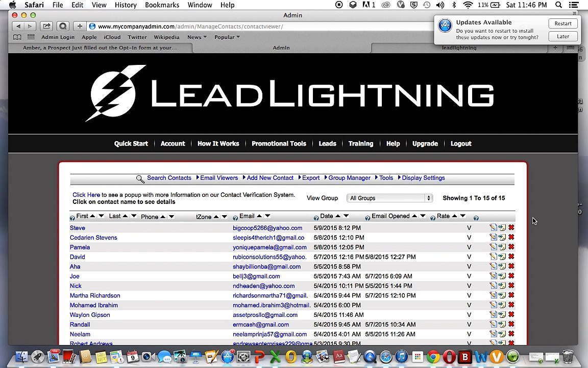This screenshot has height=368, width=588.
Task: Click Restart in the Updates Available notification
Action: (x=563, y=24)
